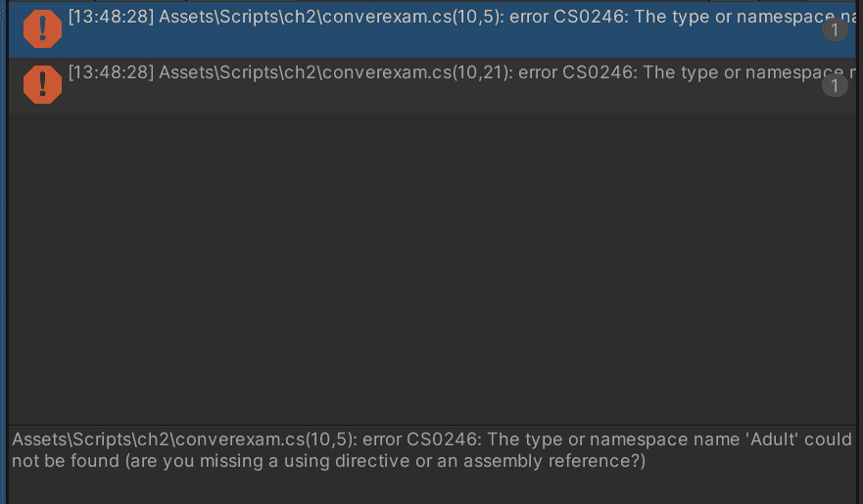Image resolution: width=863 pixels, height=504 pixels.
Task: Click the [13:48:28] timestamp of the first error
Action: click(x=111, y=18)
